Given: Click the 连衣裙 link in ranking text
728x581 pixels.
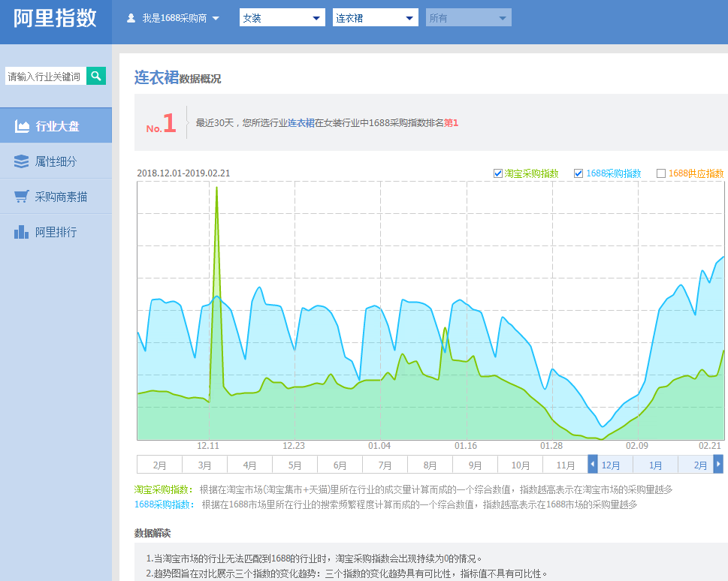Looking at the screenshot, I should (x=301, y=122).
